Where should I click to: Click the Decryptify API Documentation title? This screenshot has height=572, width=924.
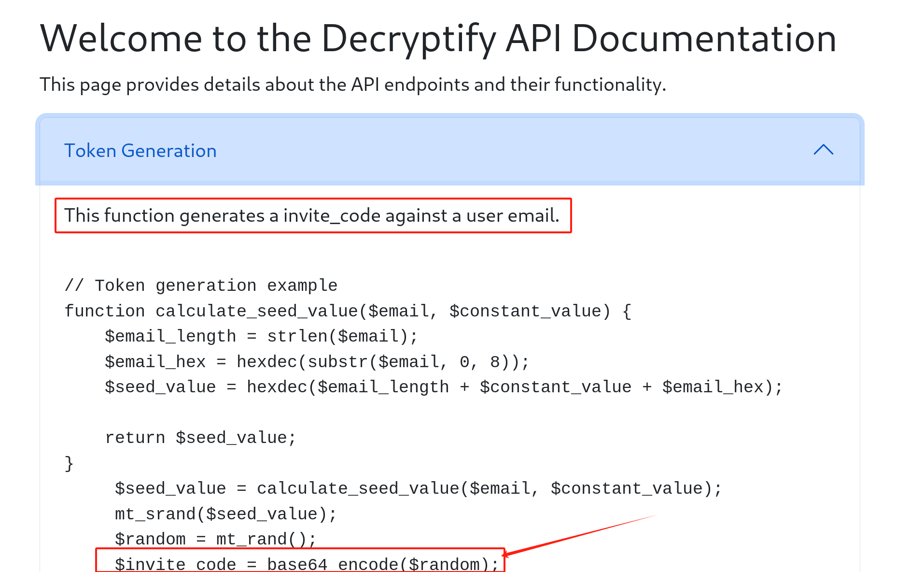point(438,39)
